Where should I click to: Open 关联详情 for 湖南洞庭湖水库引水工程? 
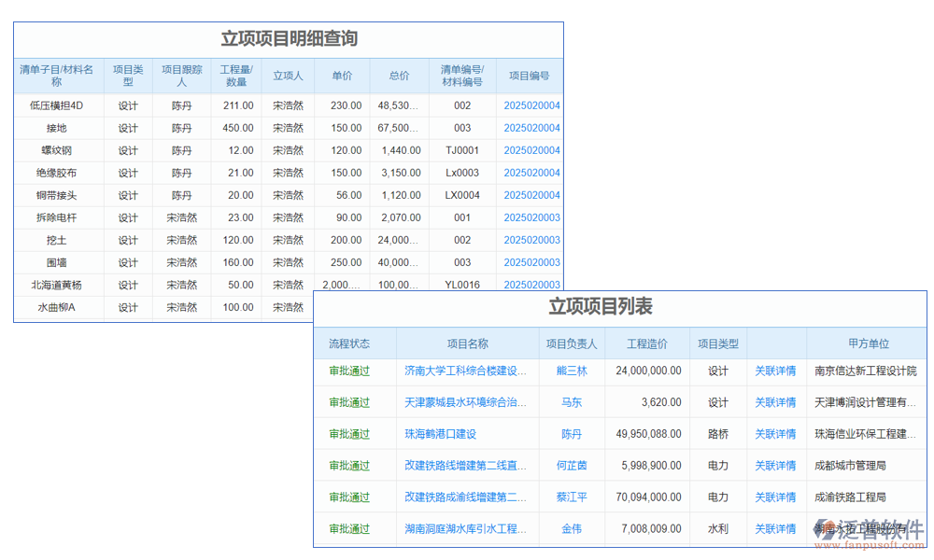click(x=776, y=528)
